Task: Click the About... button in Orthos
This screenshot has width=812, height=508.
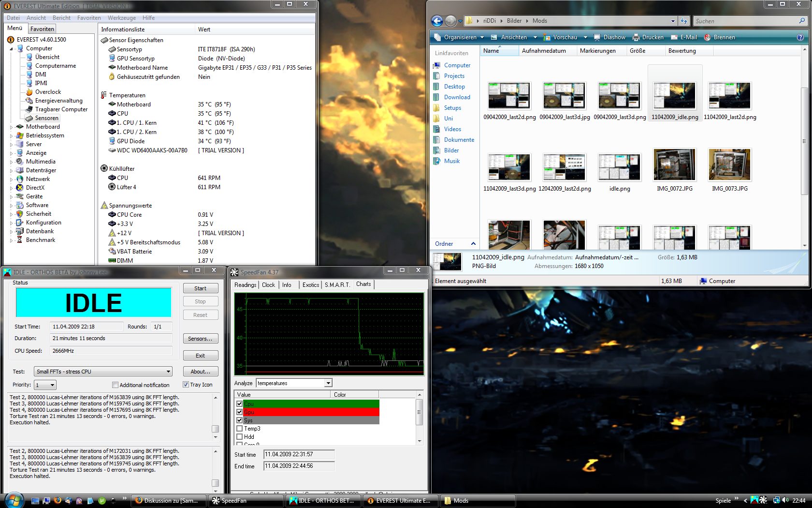Action: tap(200, 372)
